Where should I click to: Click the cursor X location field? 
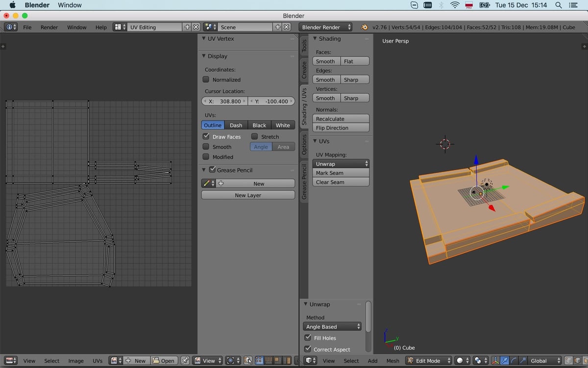pos(224,101)
